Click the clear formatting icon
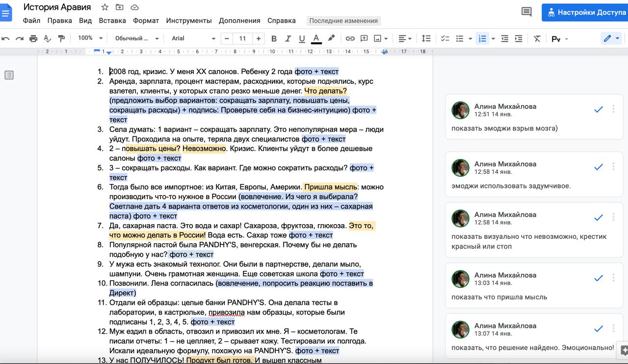628x364 pixels. click(537, 38)
